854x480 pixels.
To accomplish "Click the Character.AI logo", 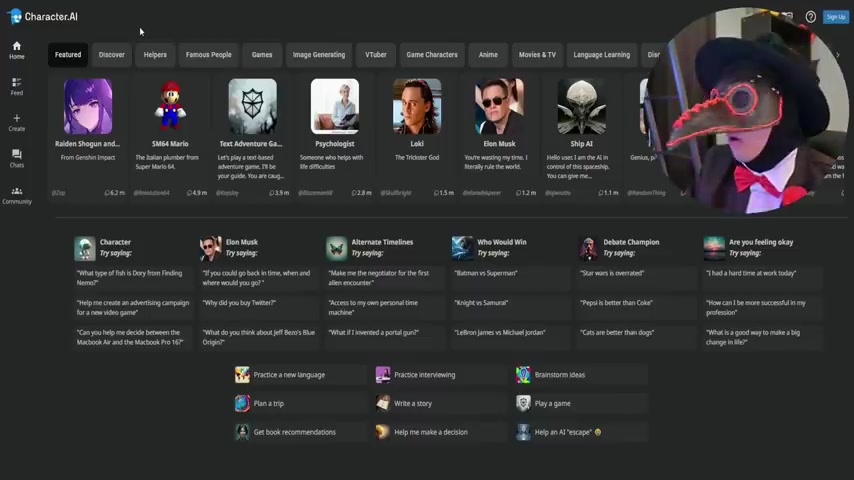I will 43,16.
